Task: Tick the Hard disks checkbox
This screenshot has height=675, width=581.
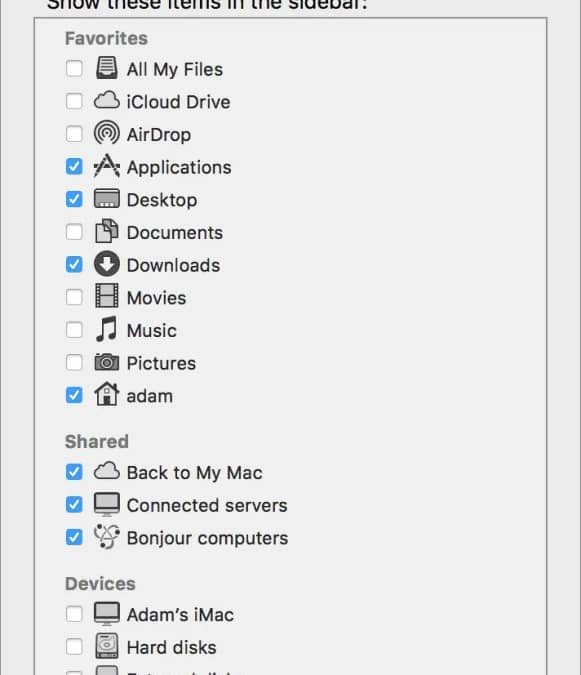Action: click(x=74, y=647)
